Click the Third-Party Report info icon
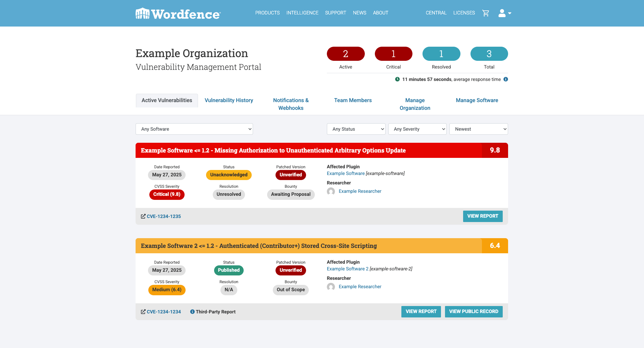The width and height of the screenshot is (644, 348). (x=192, y=312)
